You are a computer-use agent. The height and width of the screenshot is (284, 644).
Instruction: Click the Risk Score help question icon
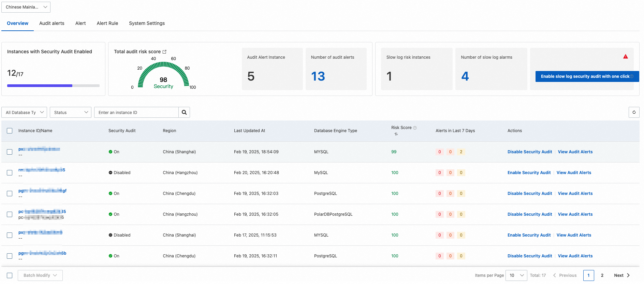[415, 128]
